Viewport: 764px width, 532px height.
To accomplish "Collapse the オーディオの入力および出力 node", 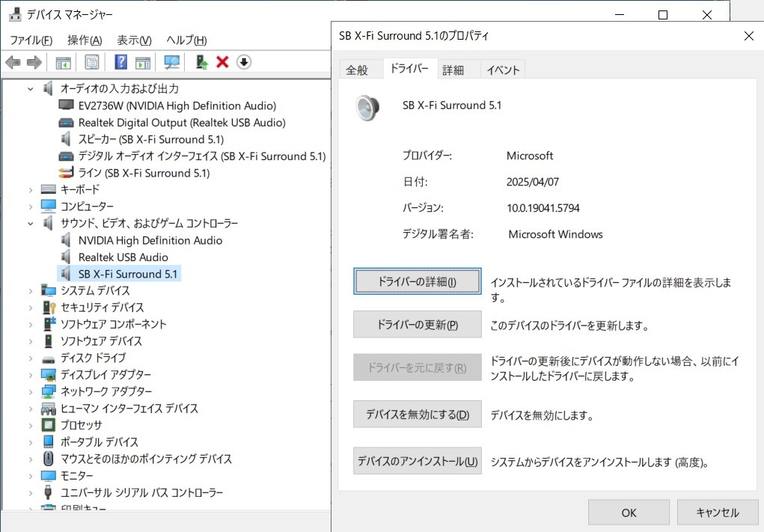I will (31, 88).
